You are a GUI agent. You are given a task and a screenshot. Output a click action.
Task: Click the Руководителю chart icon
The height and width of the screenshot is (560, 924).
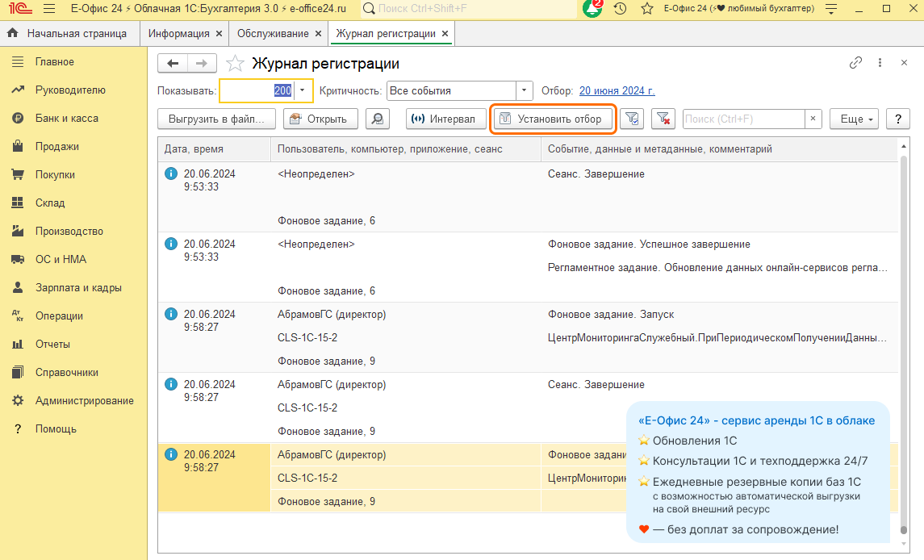[18, 90]
